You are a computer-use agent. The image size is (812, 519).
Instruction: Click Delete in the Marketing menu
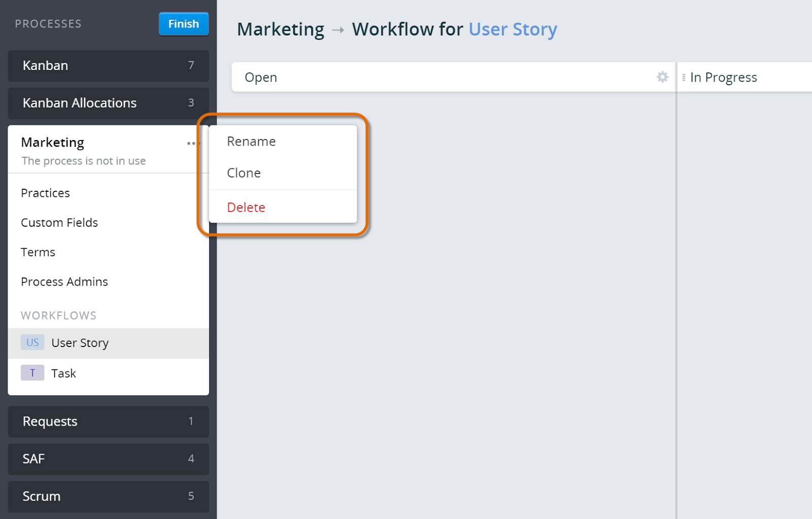246,207
